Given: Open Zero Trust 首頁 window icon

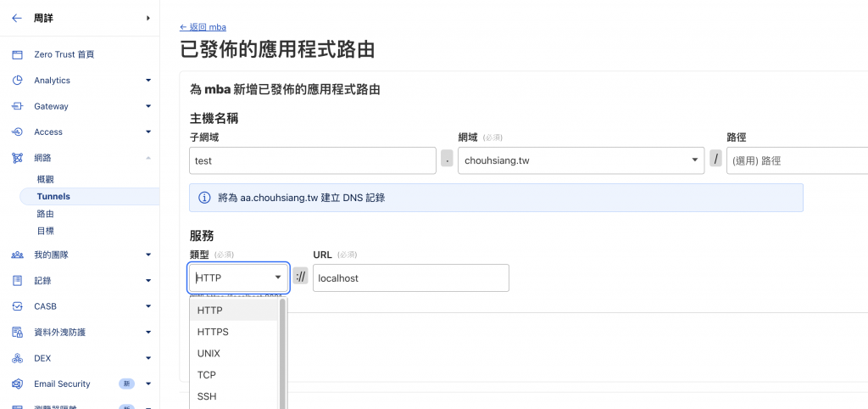Looking at the screenshot, I should coord(17,55).
